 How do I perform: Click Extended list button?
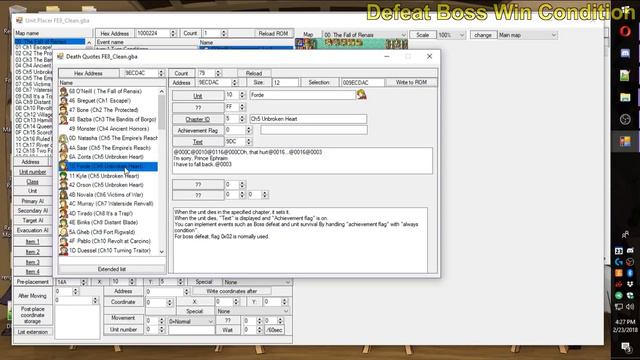point(111,269)
